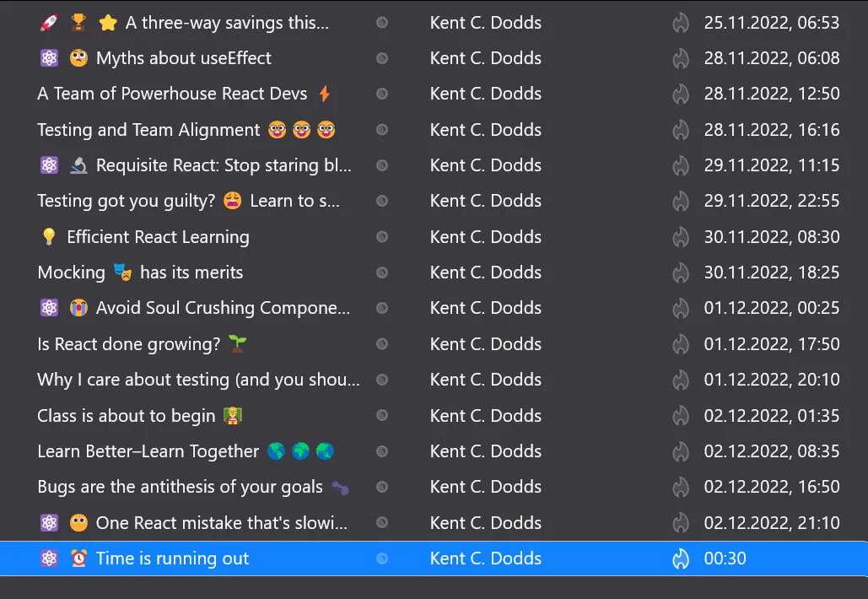The image size is (868, 599).
Task: Open 'Why I care about testing' message
Action: [199, 380]
